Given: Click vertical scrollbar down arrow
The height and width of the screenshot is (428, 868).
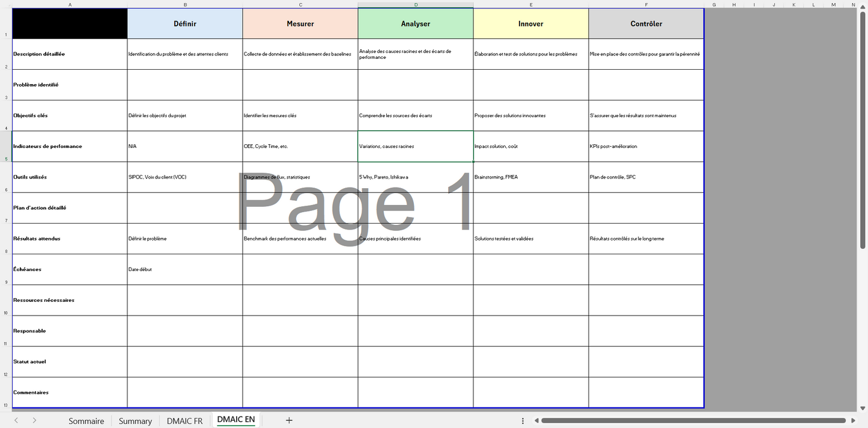Looking at the screenshot, I should pyautogui.click(x=863, y=408).
